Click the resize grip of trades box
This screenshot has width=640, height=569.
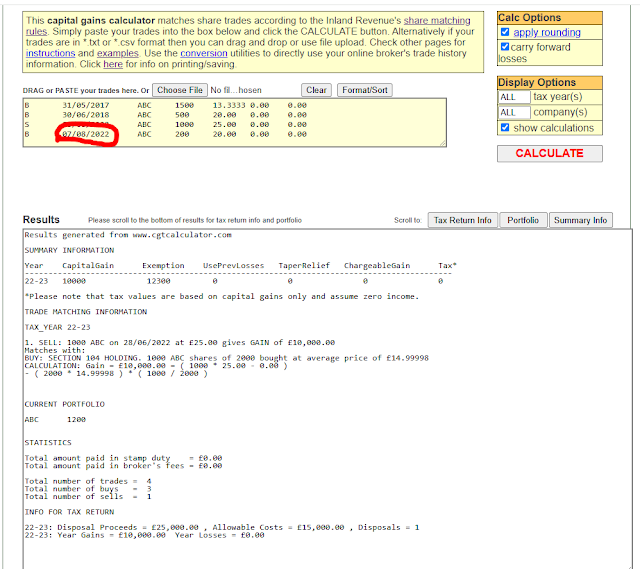tap(442, 143)
